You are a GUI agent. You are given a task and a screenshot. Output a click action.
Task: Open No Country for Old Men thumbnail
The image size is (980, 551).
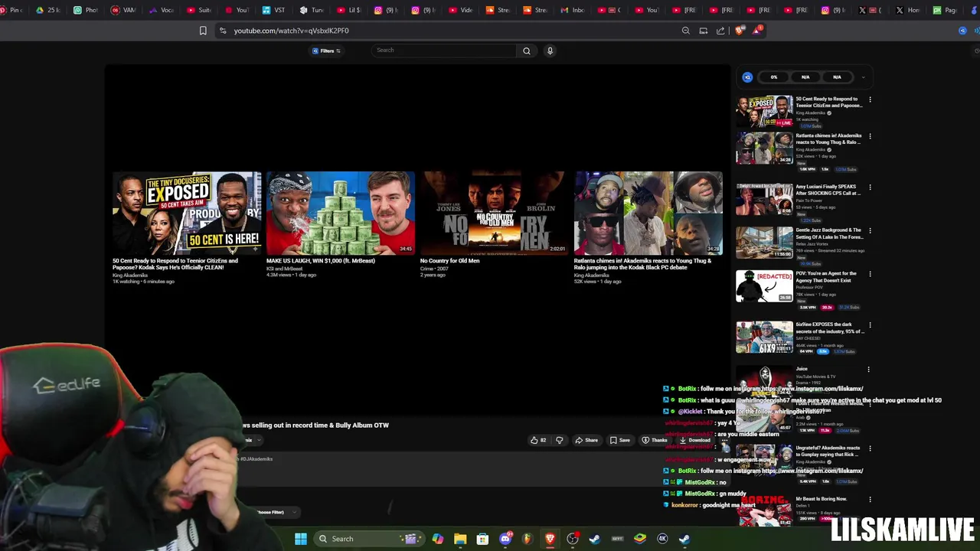pyautogui.click(x=494, y=213)
